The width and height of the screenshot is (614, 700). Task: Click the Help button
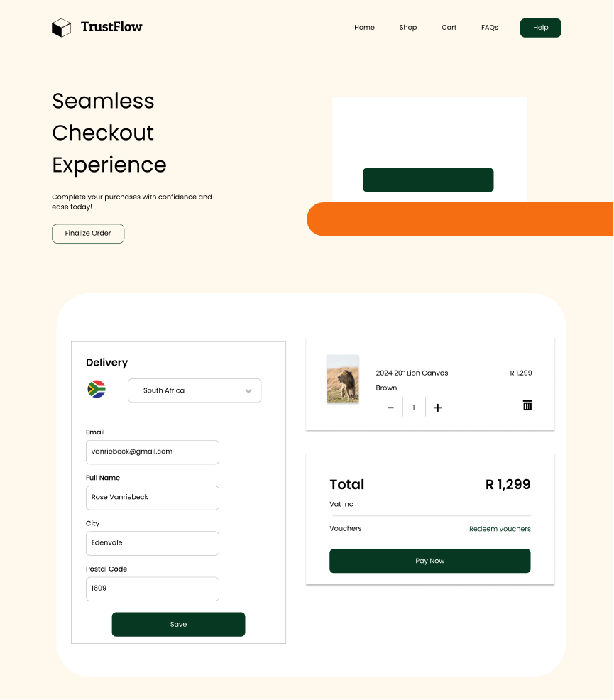pos(540,28)
